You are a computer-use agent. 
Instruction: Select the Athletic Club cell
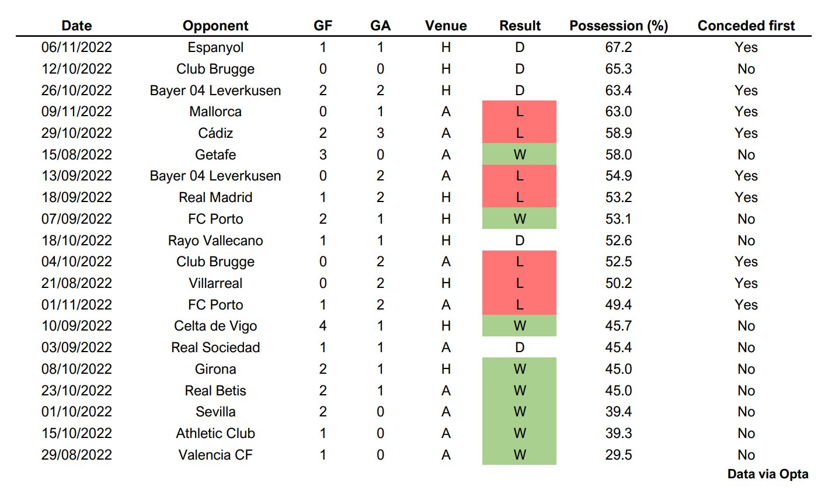(x=215, y=433)
